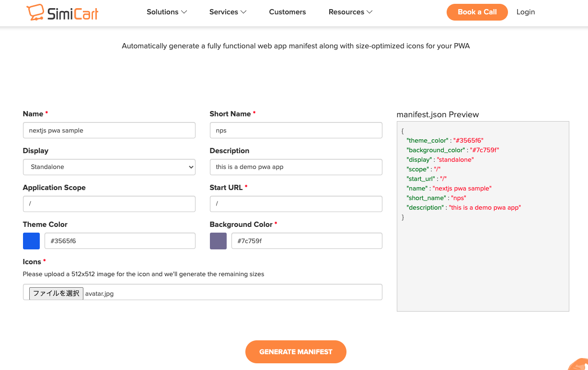The image size is (588, 370).
Task: Click the icon file chooser button
Action: coord(57,293)
